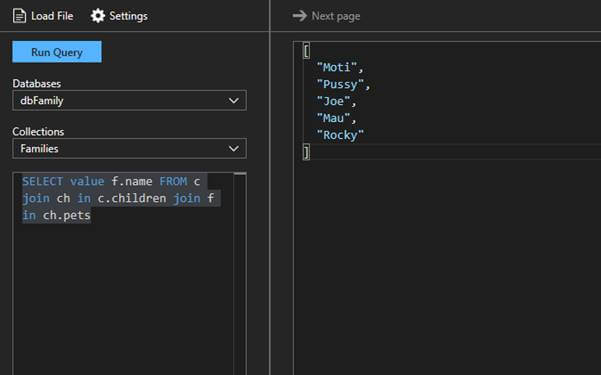Screen dimensions: 601x375
Task: Click the "Rocky" result value
Action: 340,135
